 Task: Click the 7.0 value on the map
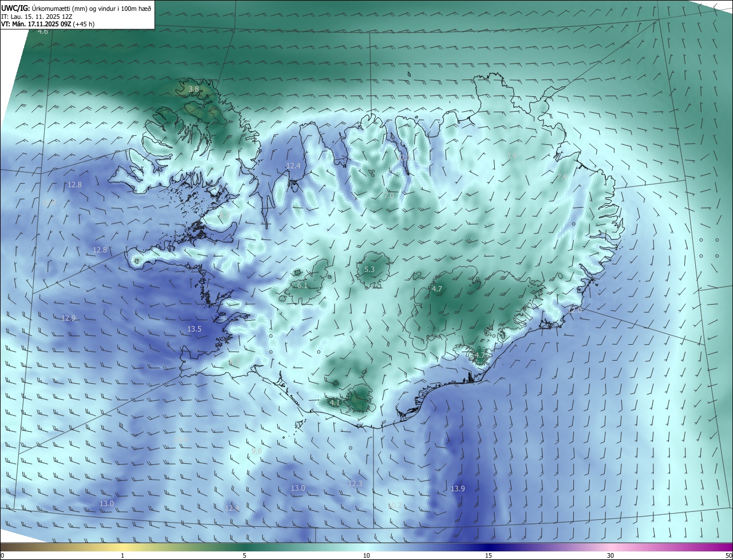point(388,195)
